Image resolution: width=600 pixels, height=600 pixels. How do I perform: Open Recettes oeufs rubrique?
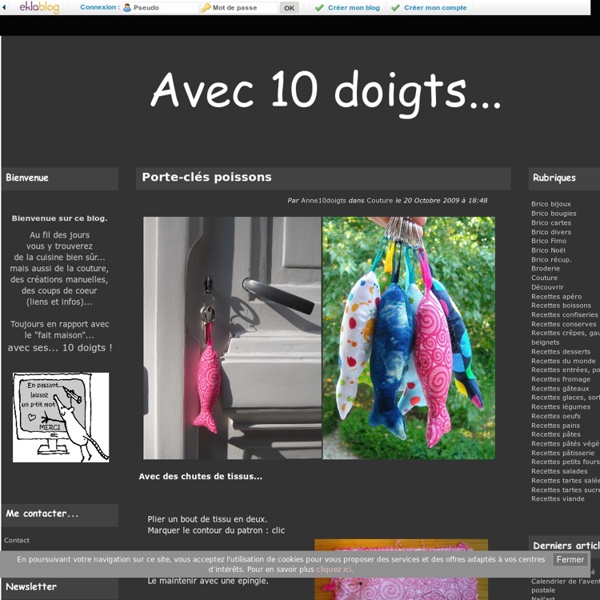[556, 416]
